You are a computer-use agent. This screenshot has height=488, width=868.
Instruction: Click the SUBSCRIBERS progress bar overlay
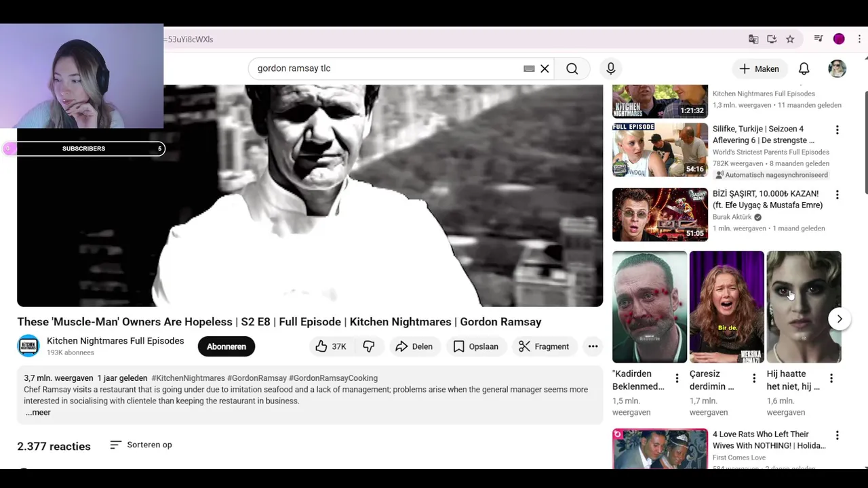click(84, 148)
